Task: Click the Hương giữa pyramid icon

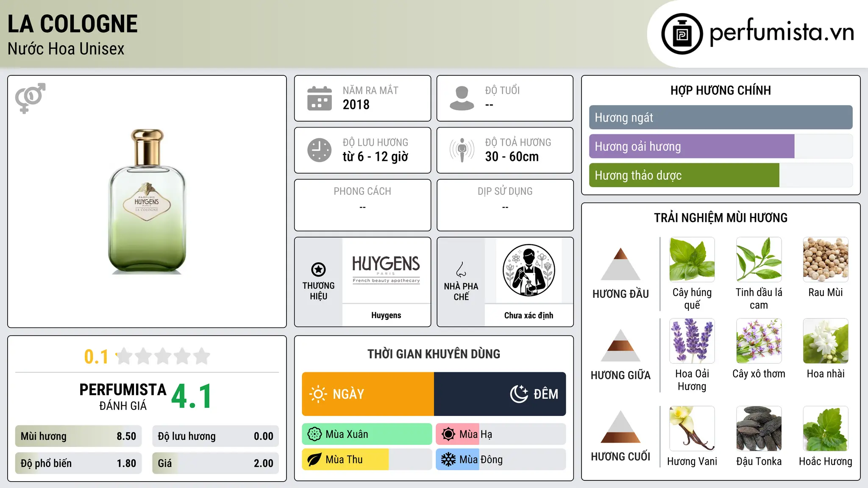Action: 620,345
